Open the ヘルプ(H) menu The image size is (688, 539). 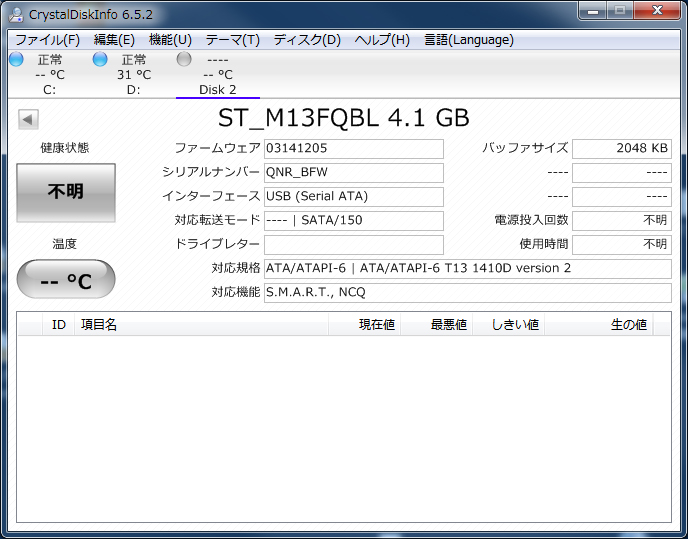[x=382, y=40]
